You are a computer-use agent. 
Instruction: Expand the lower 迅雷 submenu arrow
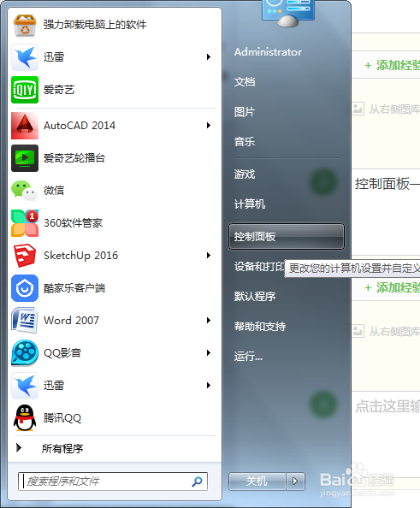209,385
